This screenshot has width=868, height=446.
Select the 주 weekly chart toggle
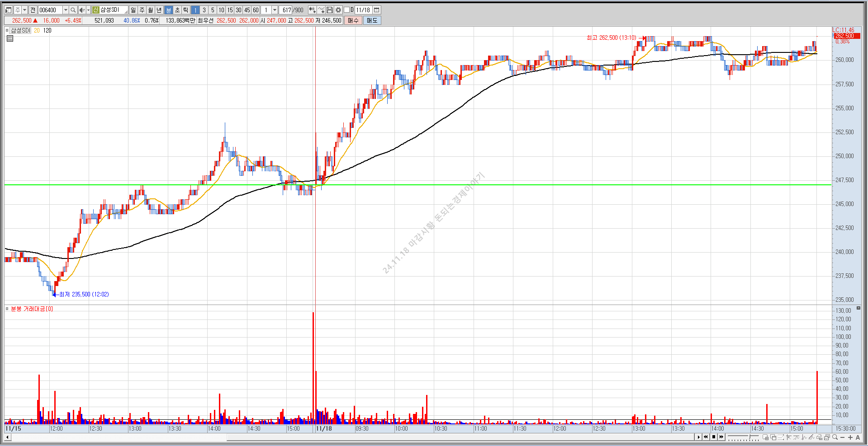click(x=142, y=10)
